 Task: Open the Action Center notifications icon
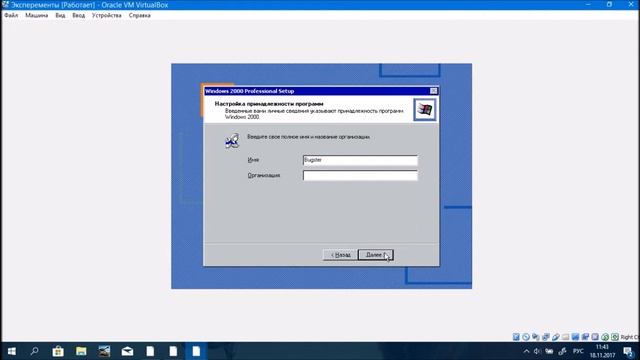(629, 351)
